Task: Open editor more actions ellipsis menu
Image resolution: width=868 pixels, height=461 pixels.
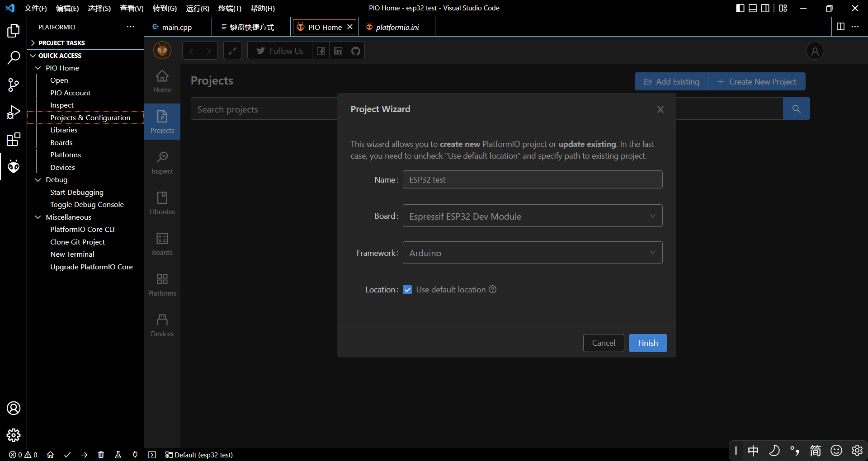Action: [855, 27]
